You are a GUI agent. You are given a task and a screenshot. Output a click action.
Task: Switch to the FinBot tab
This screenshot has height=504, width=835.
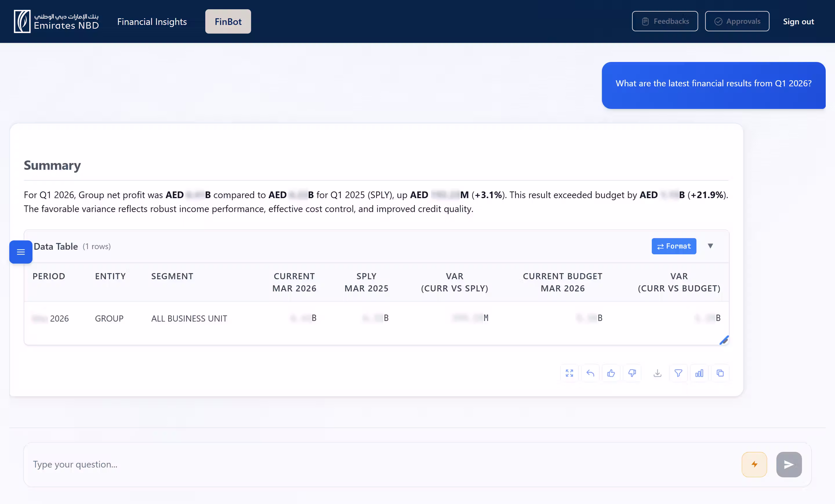coord(228,21)
